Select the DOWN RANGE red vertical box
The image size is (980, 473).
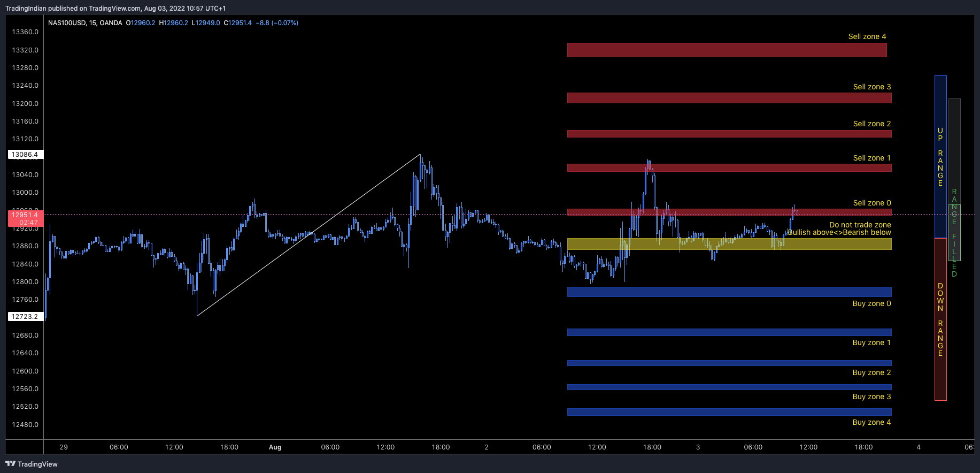point(940,319)
